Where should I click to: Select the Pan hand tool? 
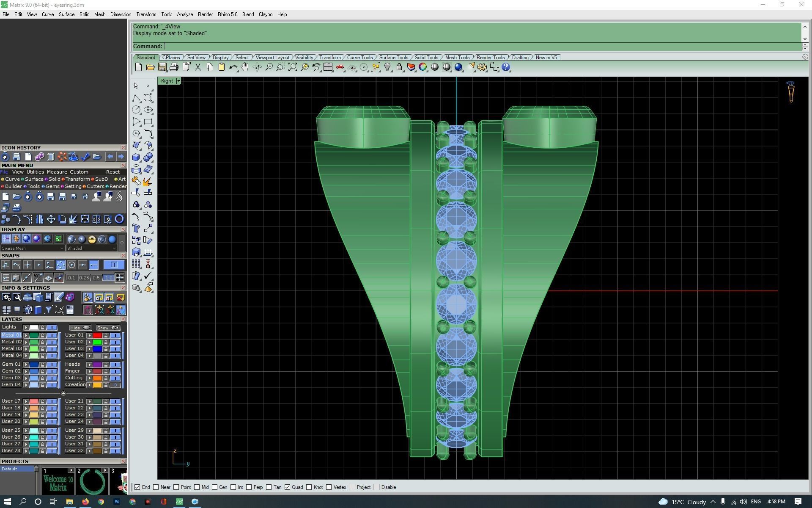click(245, 67)
